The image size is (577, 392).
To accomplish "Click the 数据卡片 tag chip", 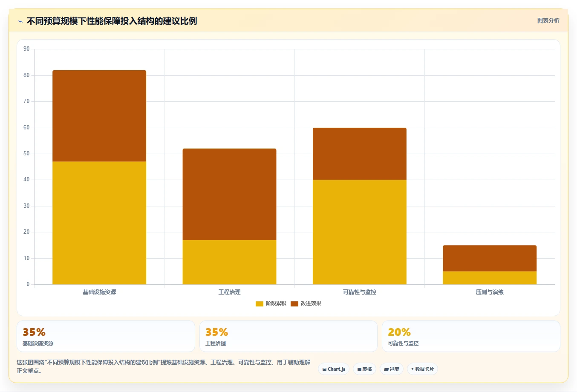I will [422, 369].
